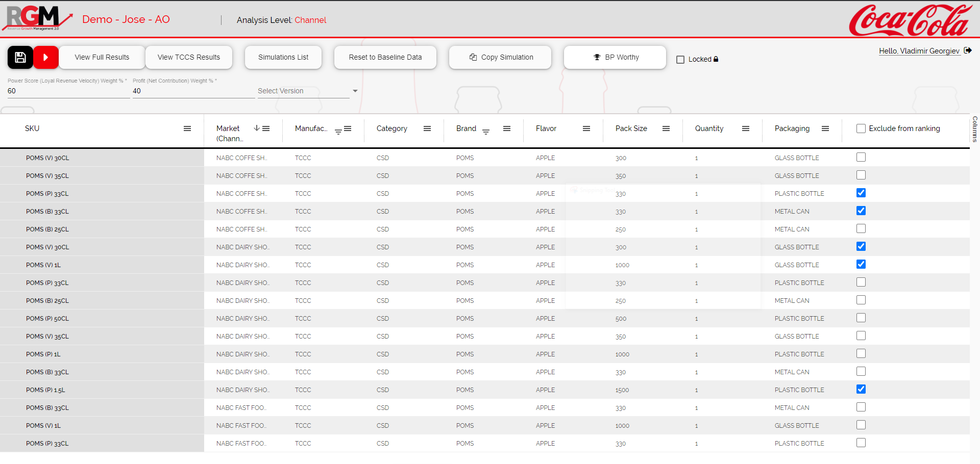
Task: Open the SKU column menu icon
Action: pos(187,128)
